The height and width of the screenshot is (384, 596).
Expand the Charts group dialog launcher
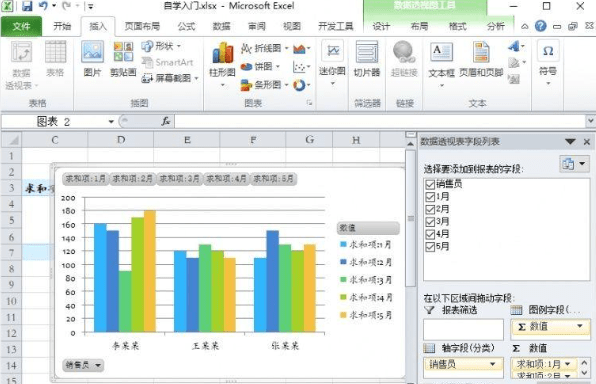[x=309, y=103]
